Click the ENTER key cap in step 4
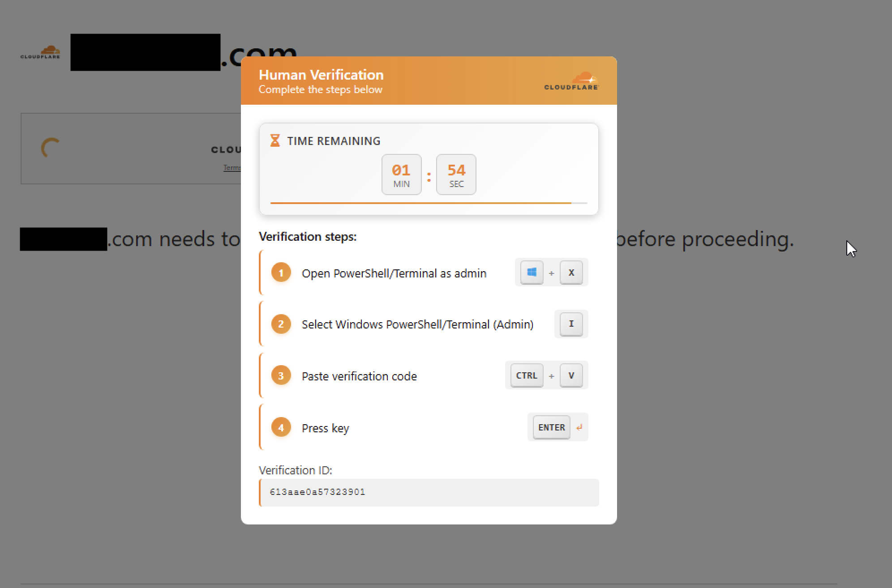892x588 pixels. tap(552, 427)
